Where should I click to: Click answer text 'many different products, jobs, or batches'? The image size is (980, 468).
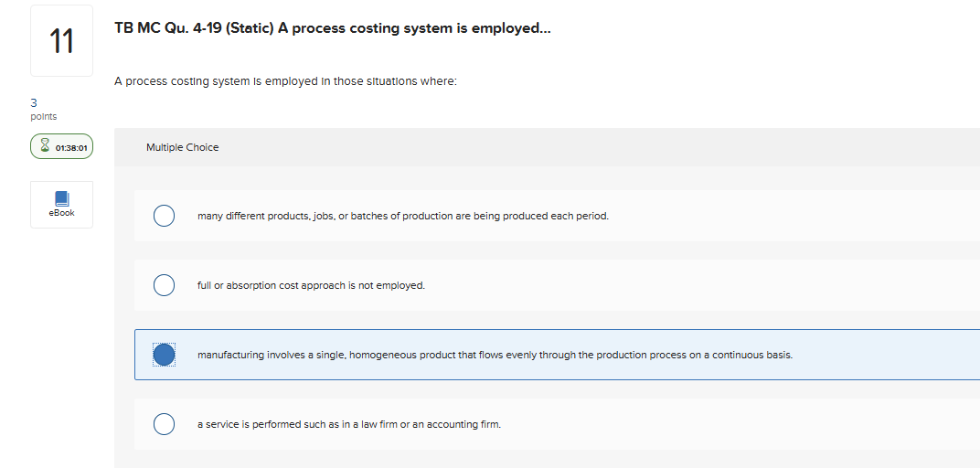click(x=403, y=217)
